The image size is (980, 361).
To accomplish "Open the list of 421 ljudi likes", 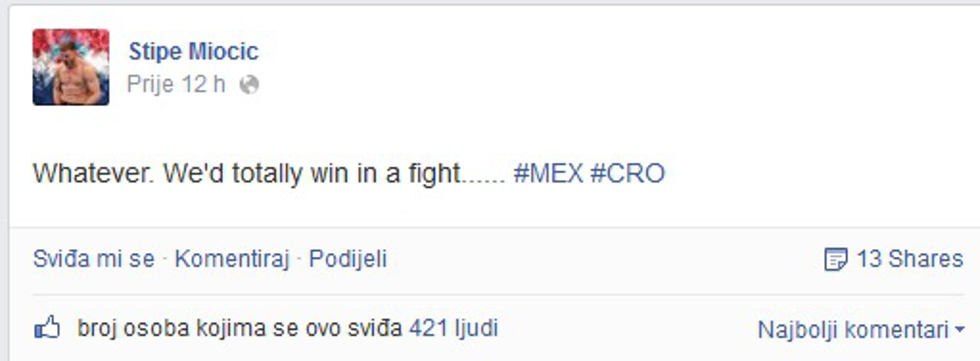I will (x=454, y=328).
